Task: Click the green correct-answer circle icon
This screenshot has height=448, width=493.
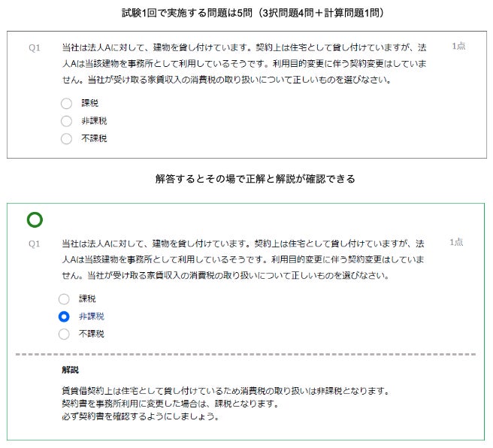Action: coord(35,219)
